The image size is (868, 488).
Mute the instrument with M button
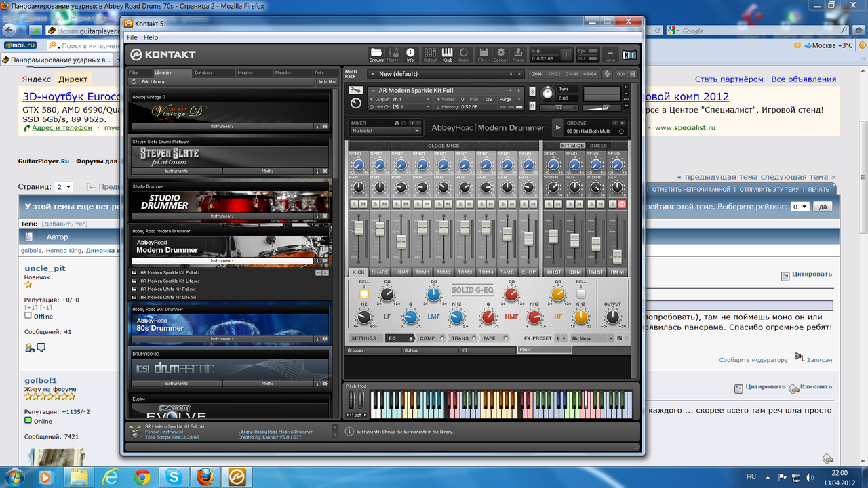532,106
